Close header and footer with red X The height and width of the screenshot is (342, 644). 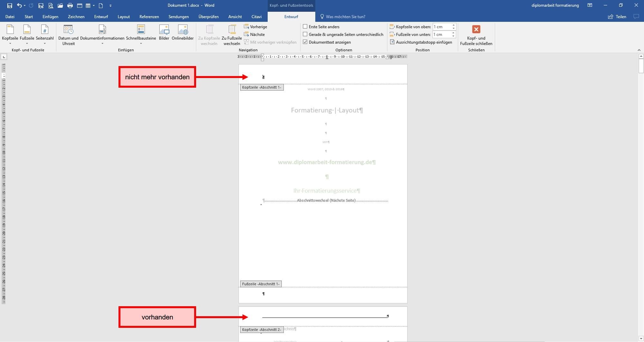(476, 29)
